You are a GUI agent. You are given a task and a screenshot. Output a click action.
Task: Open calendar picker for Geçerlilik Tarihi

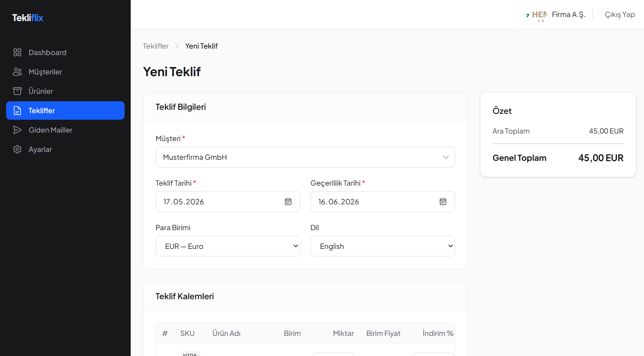click(443, 202)
